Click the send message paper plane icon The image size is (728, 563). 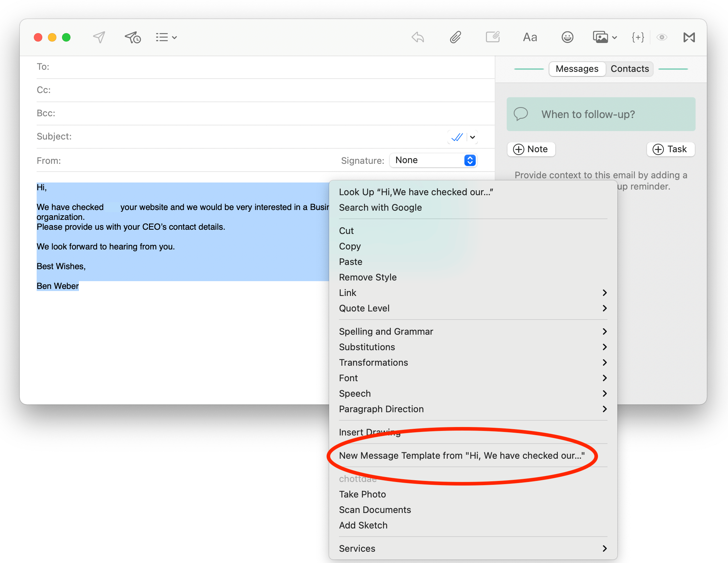(x=99, y=37)
